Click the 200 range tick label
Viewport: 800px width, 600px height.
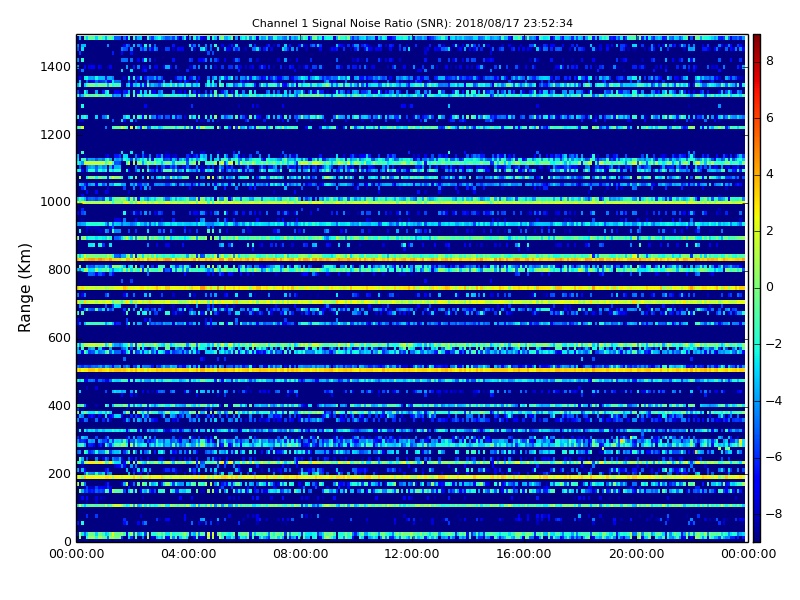(x=59, y=473)
